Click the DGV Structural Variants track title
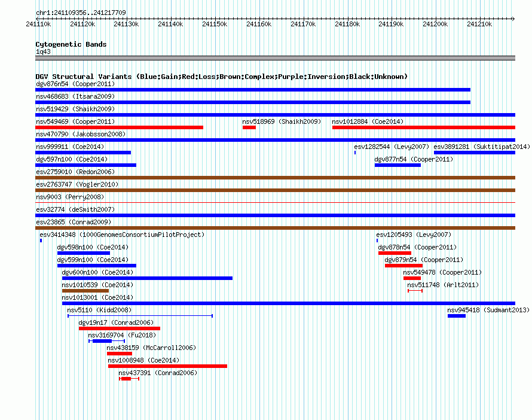 (222, 77)
